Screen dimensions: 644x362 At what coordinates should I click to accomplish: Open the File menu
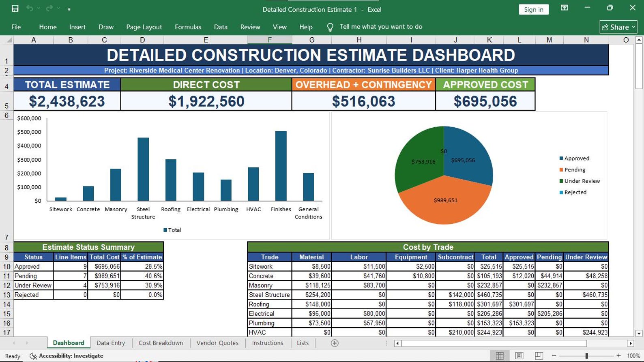(16, 27)
